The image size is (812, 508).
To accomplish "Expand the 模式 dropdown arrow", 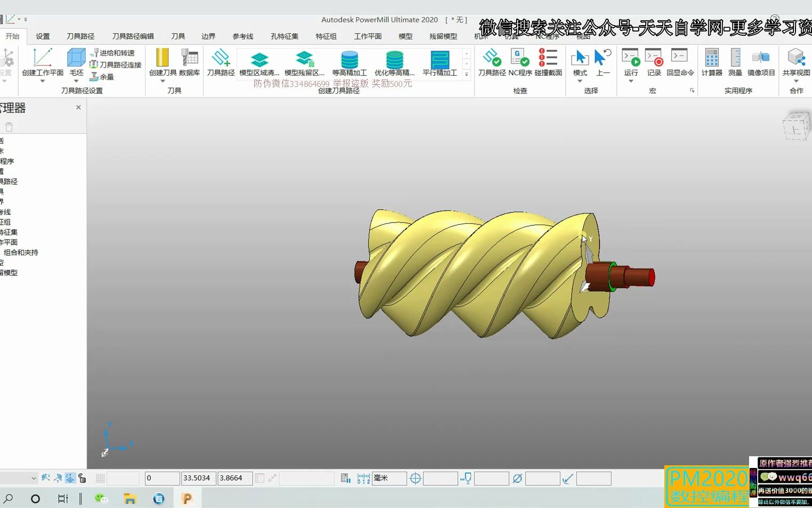I will pos(580,81).
